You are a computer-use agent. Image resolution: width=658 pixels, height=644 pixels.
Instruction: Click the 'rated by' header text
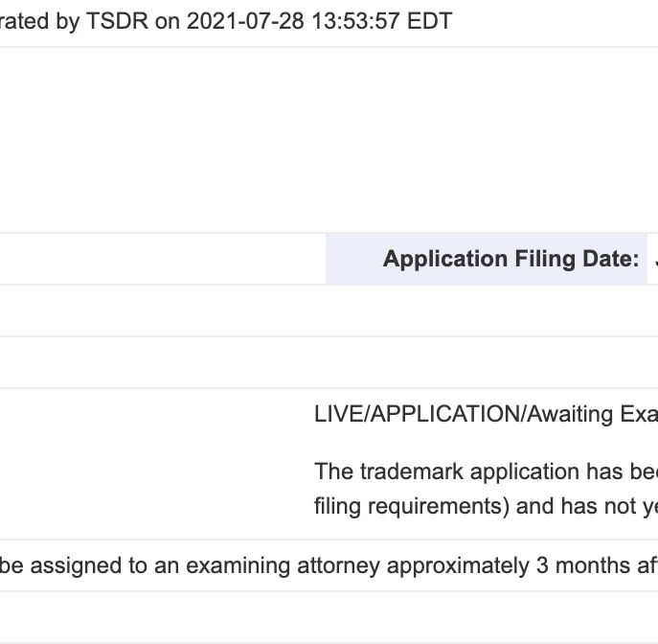[x=40, y=20]
